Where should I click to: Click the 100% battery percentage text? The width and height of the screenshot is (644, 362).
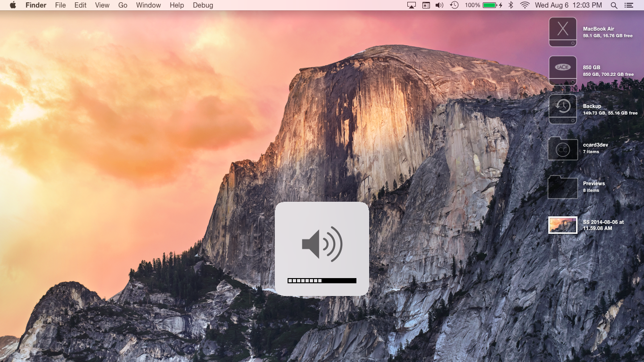(472, 5)
